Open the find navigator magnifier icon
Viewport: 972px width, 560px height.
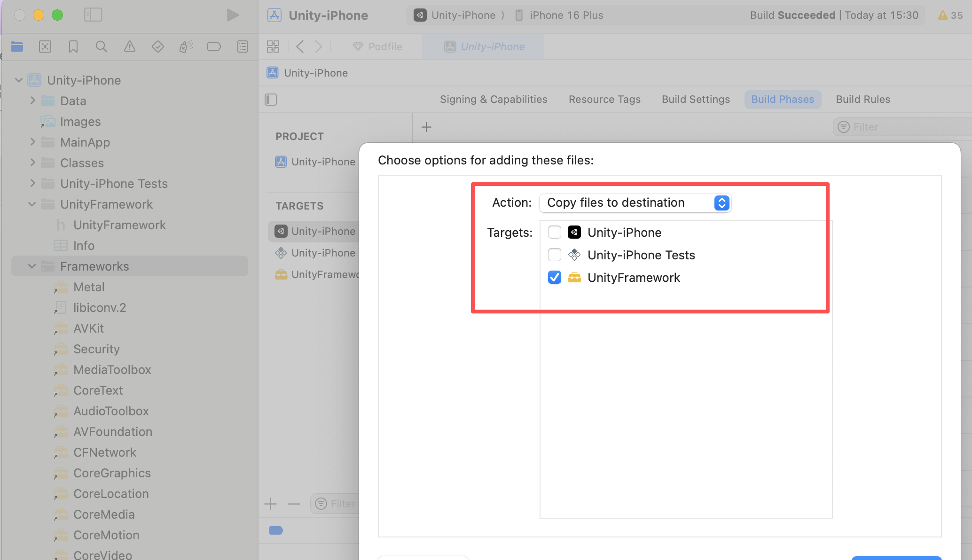pos(102,47)
